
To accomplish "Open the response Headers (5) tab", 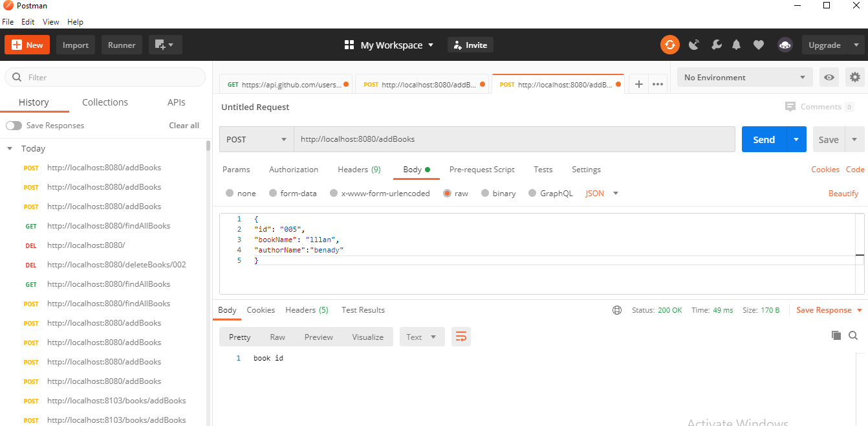I will 307,310.
